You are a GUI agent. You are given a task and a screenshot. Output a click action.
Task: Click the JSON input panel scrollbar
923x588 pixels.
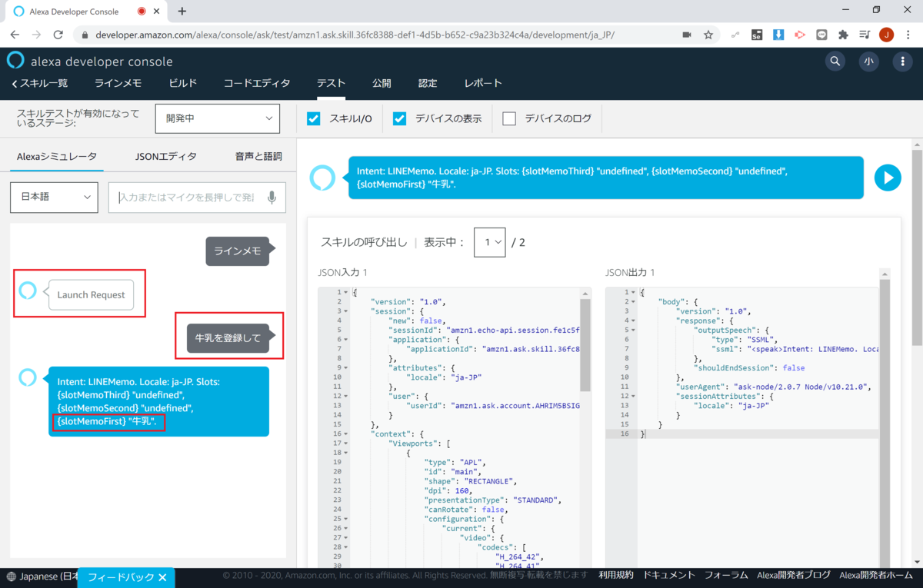click(585, 345)
